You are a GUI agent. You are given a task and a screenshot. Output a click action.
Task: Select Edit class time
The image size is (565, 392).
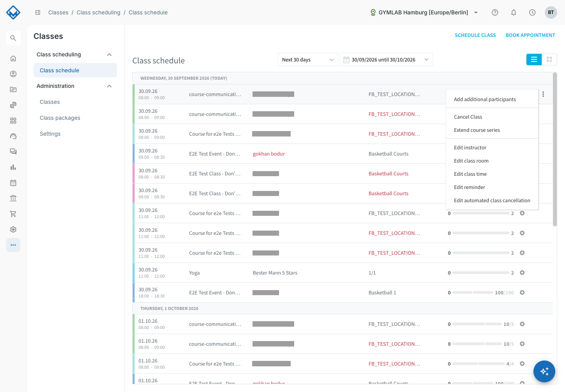coord(492,174)
